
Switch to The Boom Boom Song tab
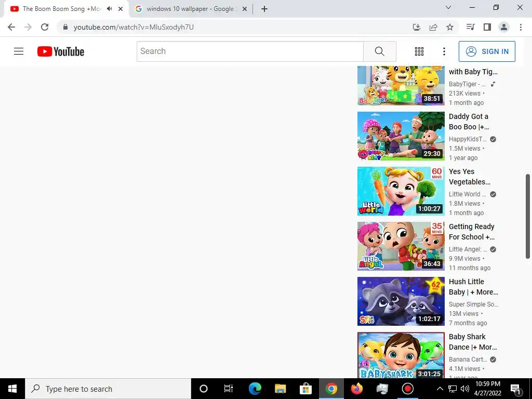click(61, 9)
